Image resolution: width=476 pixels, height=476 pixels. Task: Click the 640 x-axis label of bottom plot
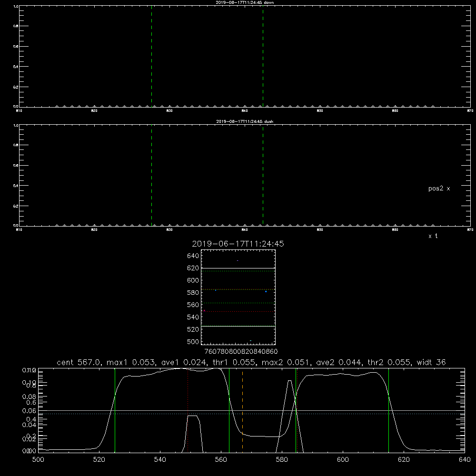tap(465, 460)
